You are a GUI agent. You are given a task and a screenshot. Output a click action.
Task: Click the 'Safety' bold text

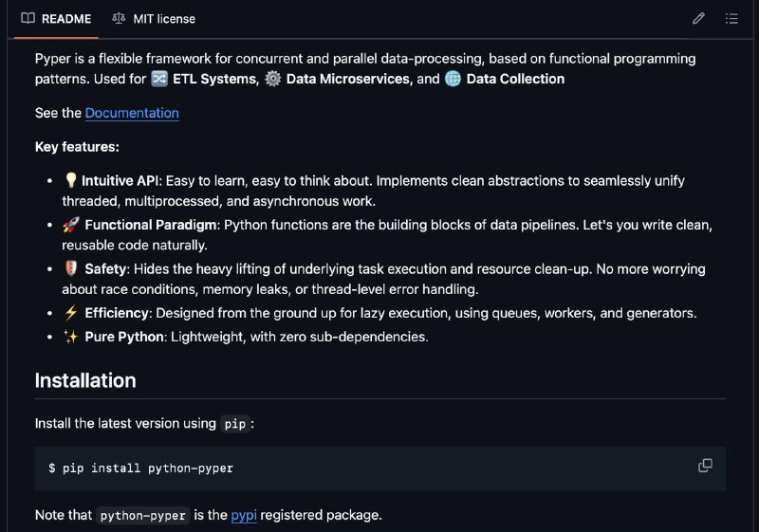105,269
